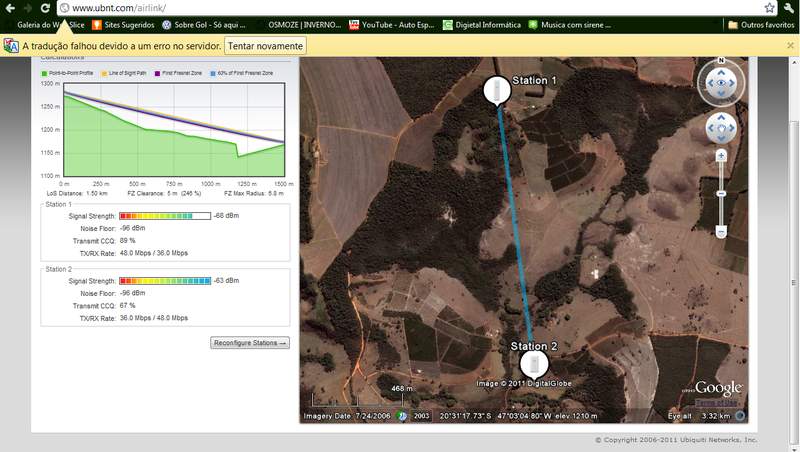Open the Sites Sugeridos bookmark
This screenshot has height=452, width=800.
click(123, 24)
